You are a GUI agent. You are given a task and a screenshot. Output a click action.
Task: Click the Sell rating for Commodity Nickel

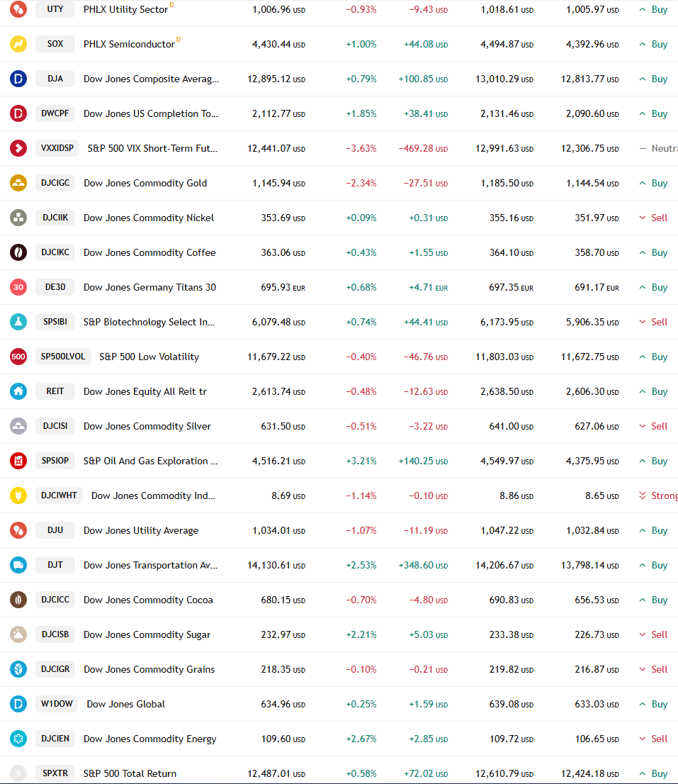(654, 218)
